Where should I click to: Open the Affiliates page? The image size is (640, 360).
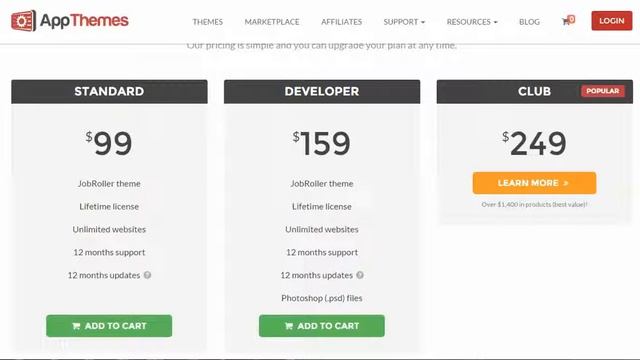341,22
